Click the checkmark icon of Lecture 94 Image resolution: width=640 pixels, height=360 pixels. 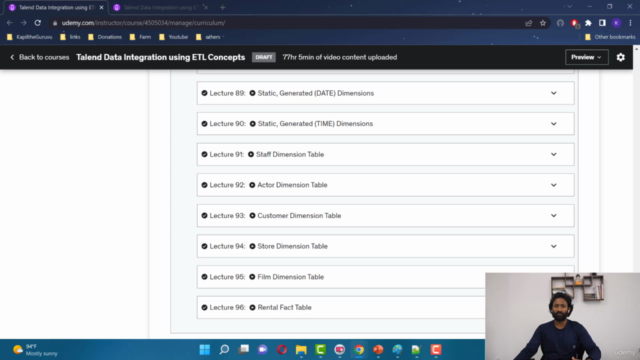click(204, 246)
